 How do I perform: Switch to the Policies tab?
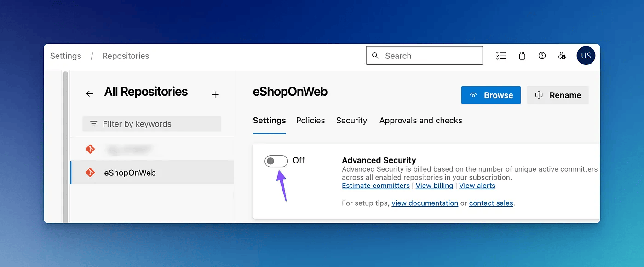(310, 121)
